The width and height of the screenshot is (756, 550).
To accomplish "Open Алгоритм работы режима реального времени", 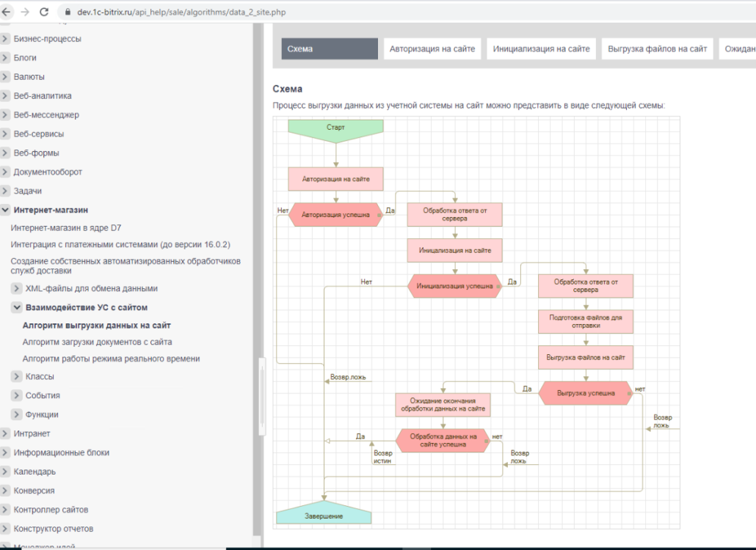I will click(111, 359).
